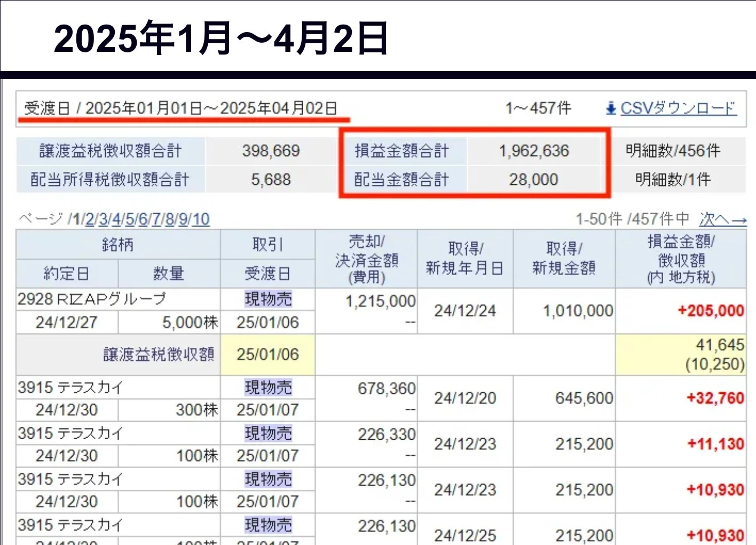This screenshot has width=756, height=545.
Task: Click the 取引 column header
Action: (x=268, y=244)
